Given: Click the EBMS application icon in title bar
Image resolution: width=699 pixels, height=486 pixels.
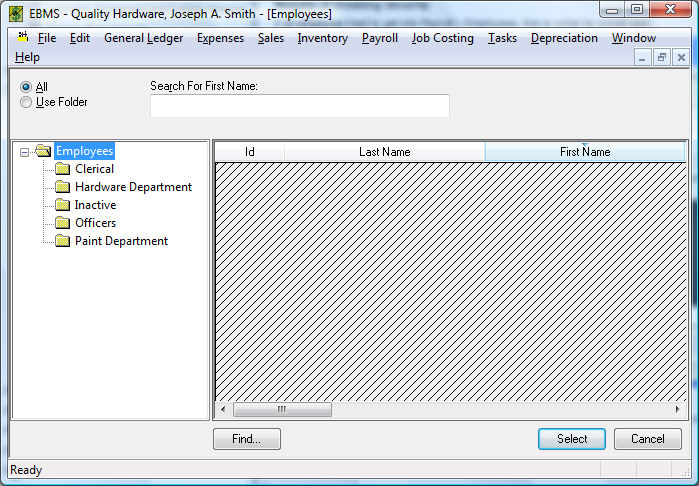Looking at the screenshot, I should pyautogui.click(x=15, y=14).
